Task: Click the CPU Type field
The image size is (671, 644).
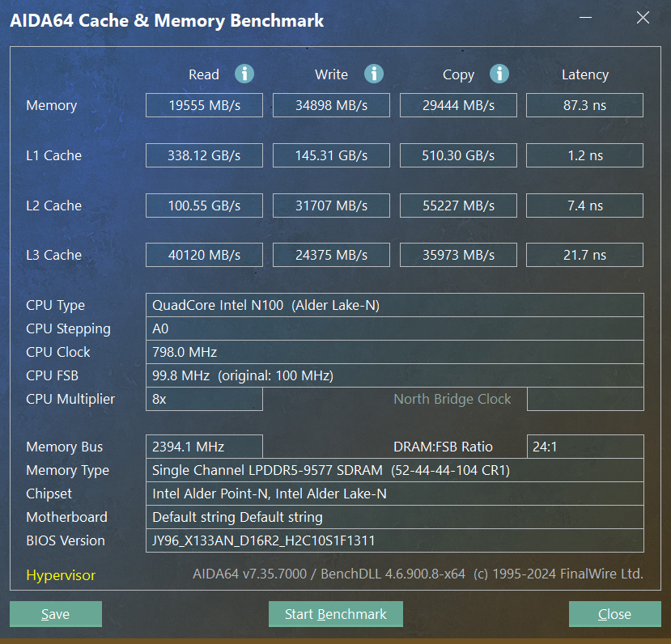Action: pyautogui.click(x=394, y=305)
